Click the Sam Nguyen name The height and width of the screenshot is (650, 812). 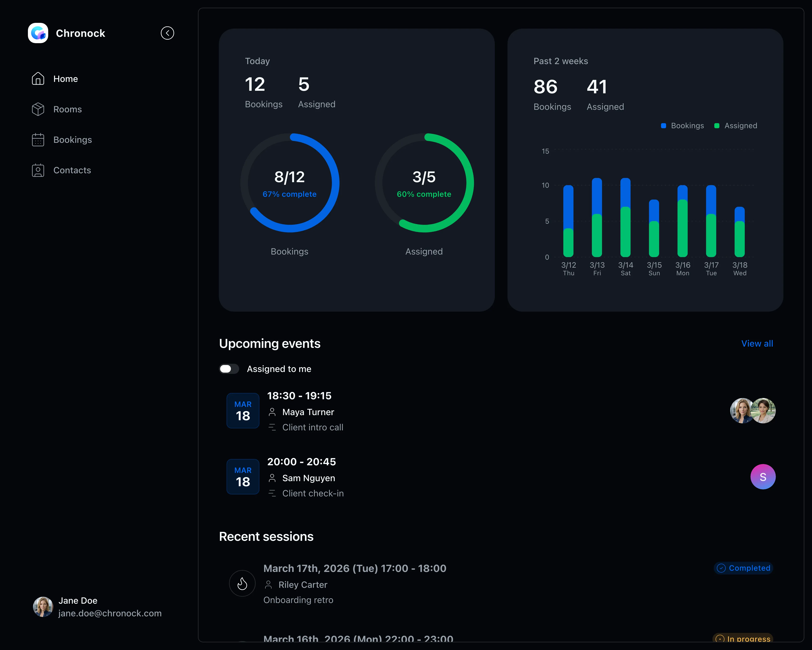coord(309,478)
